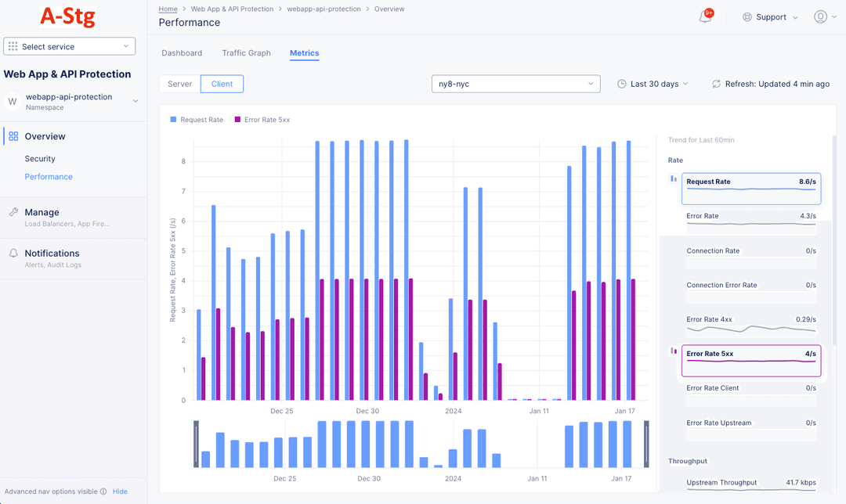Open the notifications bell in the header

704,16
